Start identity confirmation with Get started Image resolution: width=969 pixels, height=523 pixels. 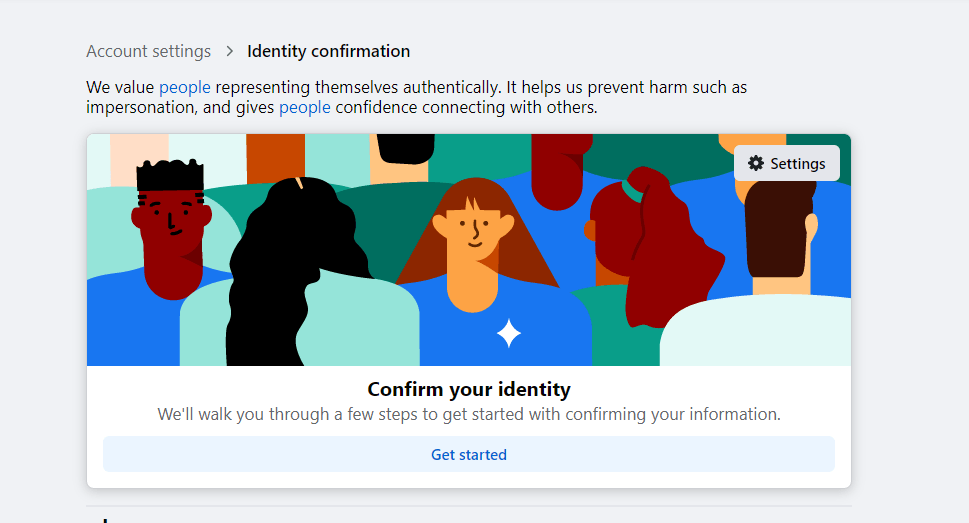coord(469,454)
